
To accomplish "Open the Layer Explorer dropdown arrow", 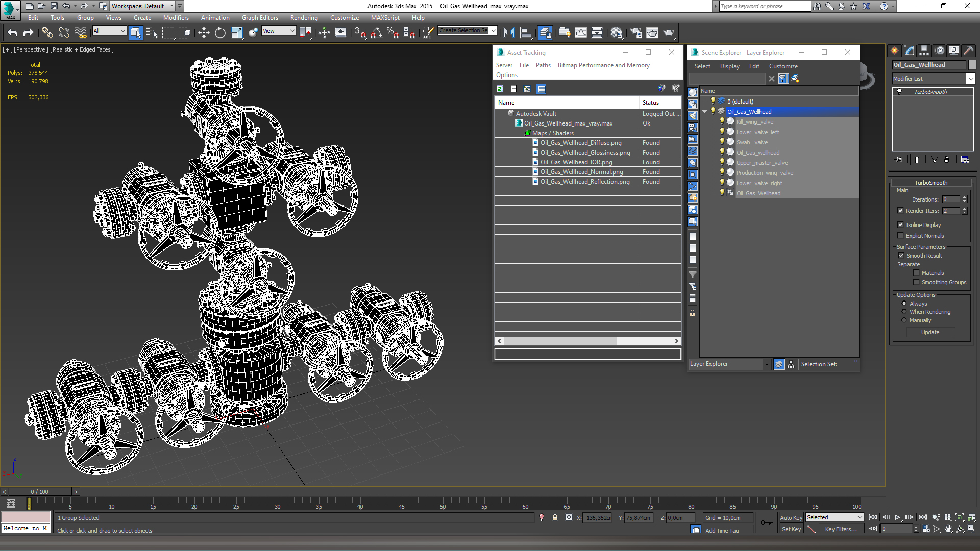I will (767, 364).
